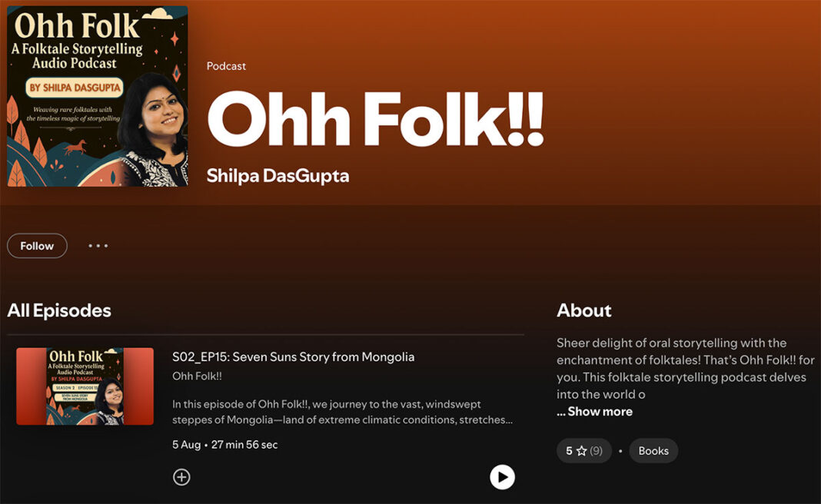821x504 pixels.
Task: Open the episode S02_EP15 title link
Action: 294,356
